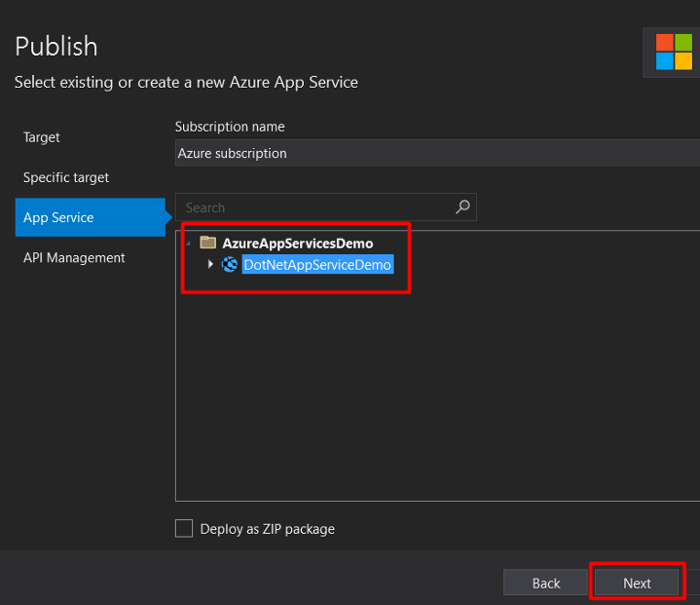Click Next to continue publishing

637,583
